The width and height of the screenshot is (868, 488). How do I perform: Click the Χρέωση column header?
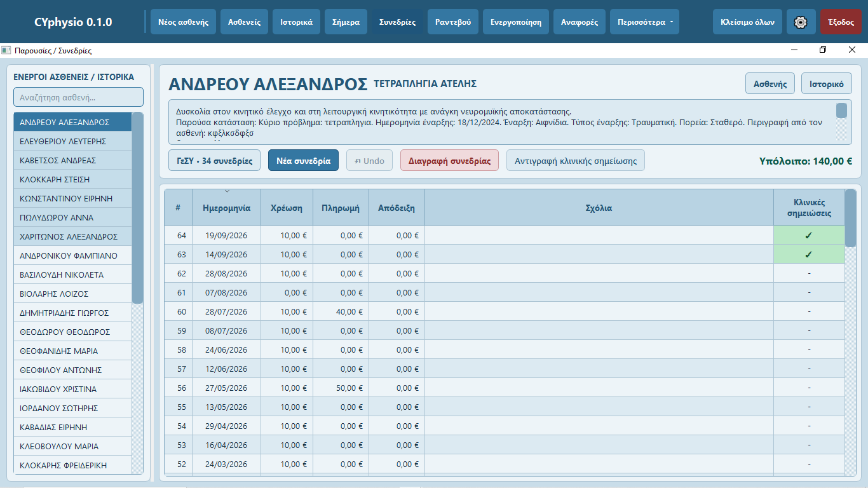click(287, 208)
